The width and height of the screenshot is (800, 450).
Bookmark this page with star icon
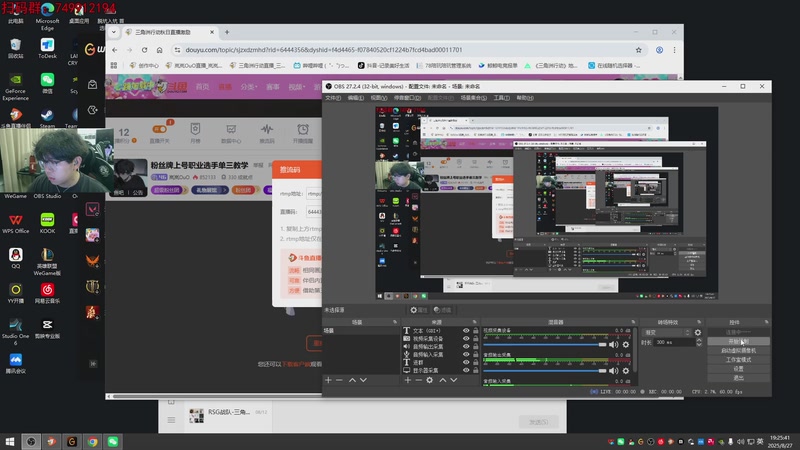tap(638, 50)
